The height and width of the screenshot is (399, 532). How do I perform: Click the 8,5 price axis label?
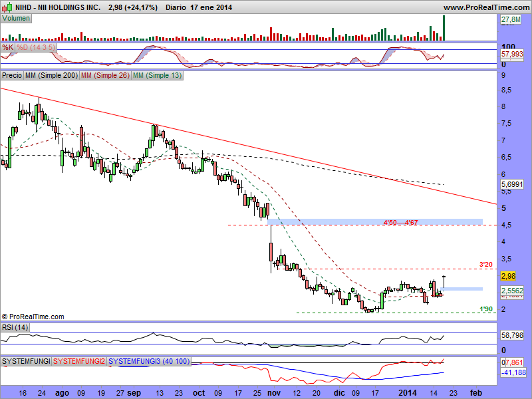point(507,90)
